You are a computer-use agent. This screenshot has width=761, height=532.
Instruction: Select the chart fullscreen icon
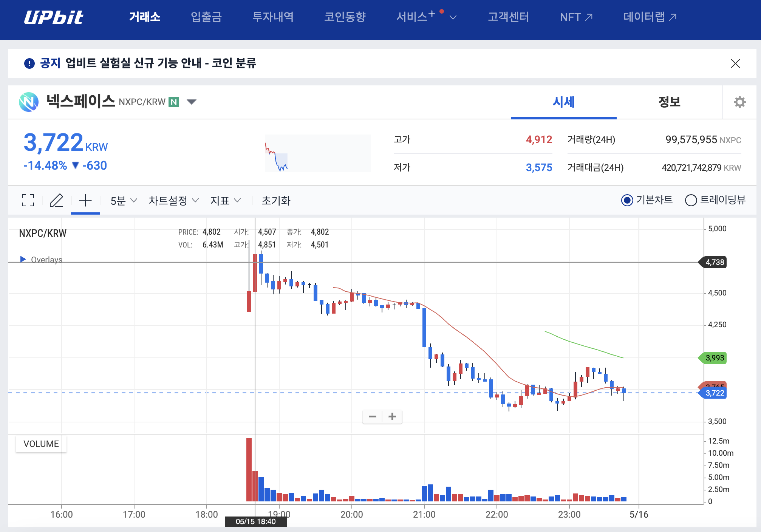point(28,201)
